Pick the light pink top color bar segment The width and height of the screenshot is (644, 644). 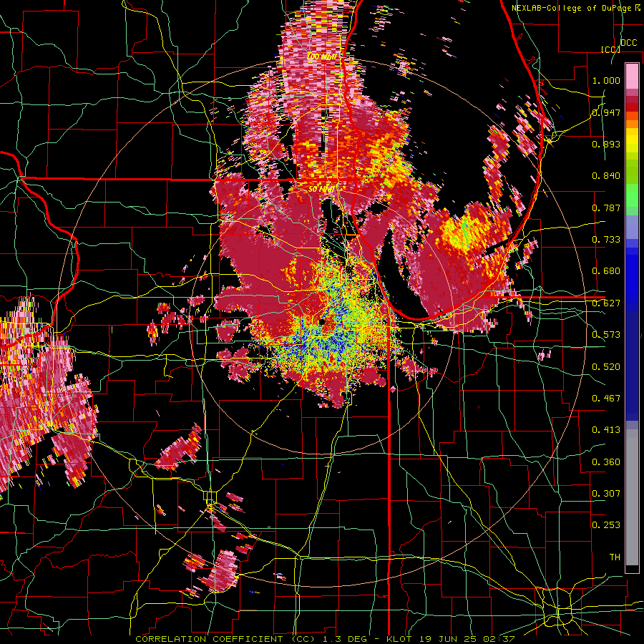coord(632,76)
